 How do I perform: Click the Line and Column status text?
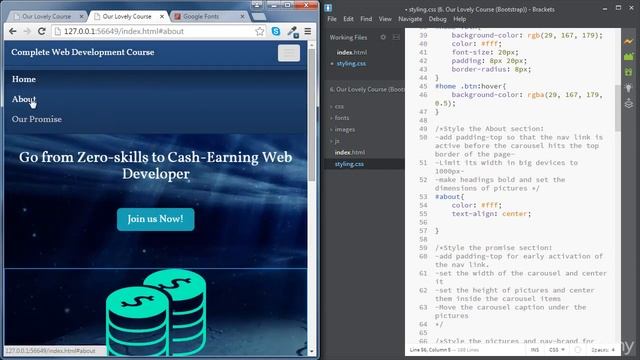pyautogui.click(x=430, y=350)
